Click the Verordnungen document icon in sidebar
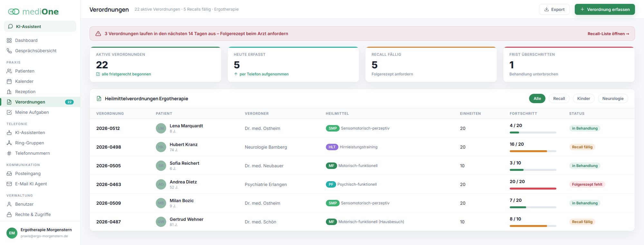The width and height of the screenshot is (644, 245). tap(9, 102)
